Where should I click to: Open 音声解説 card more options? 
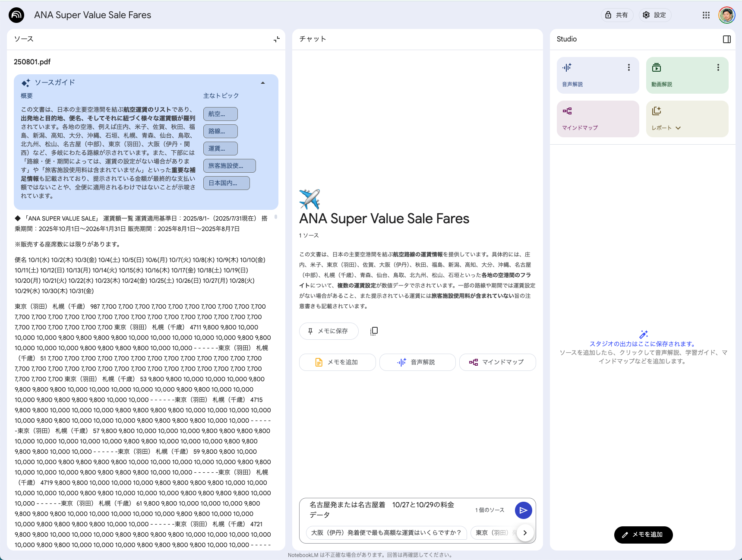point(629,67)
